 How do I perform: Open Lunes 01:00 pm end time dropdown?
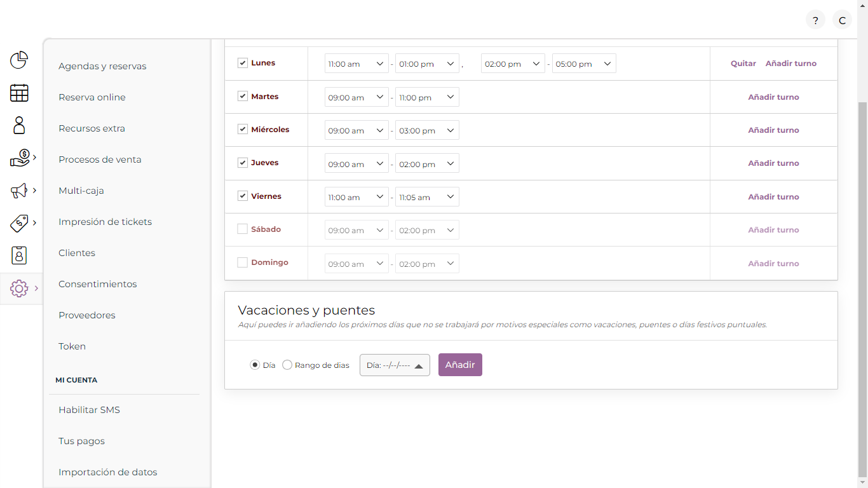427,64
